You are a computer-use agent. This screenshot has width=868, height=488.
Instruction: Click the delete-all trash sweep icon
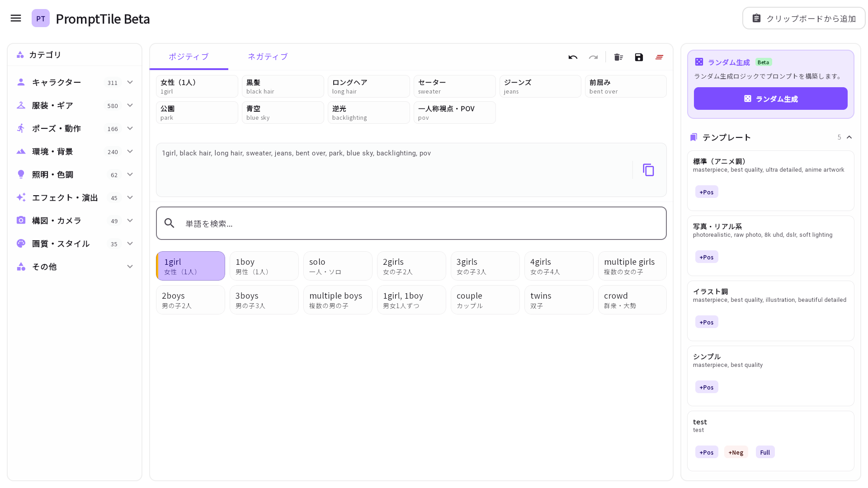618,57
